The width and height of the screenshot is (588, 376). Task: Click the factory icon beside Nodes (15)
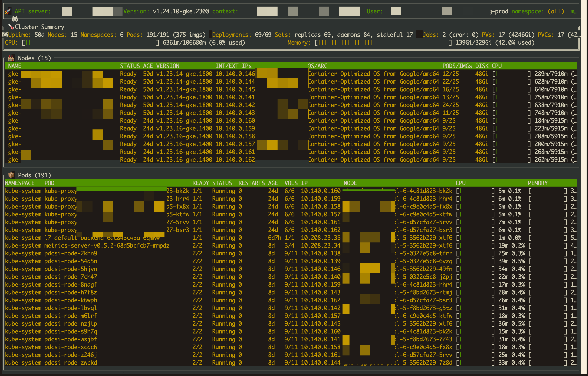pyautogui.click(x=11, y=58)
